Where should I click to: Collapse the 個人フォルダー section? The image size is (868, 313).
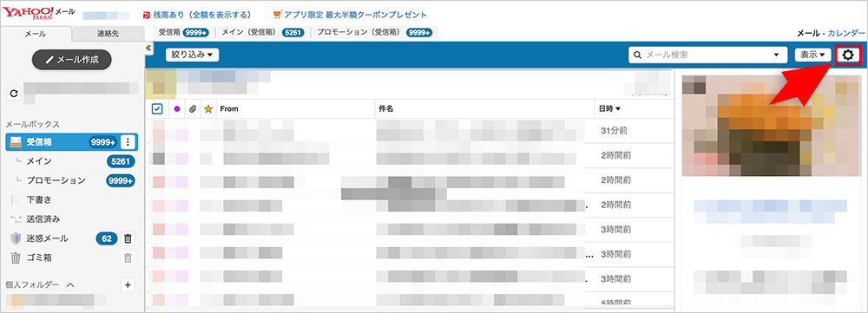pyautogui.click(x=70, y=285)
